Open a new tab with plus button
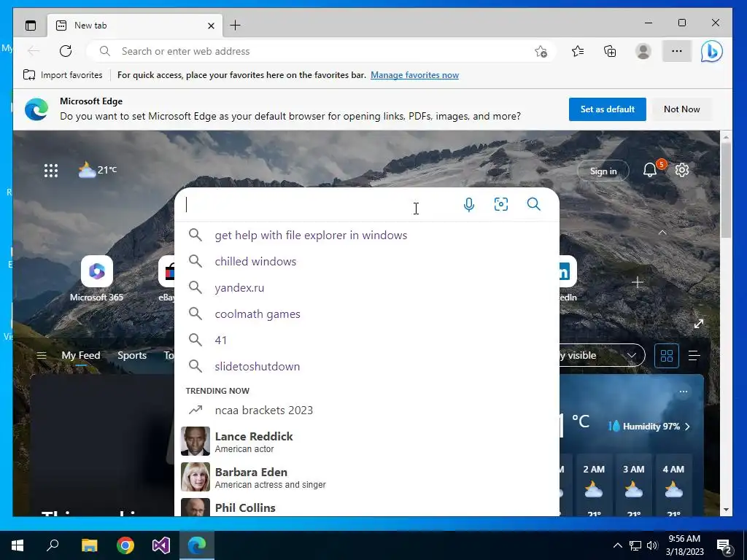The image size is (747, 560). [x=236, y=26]
